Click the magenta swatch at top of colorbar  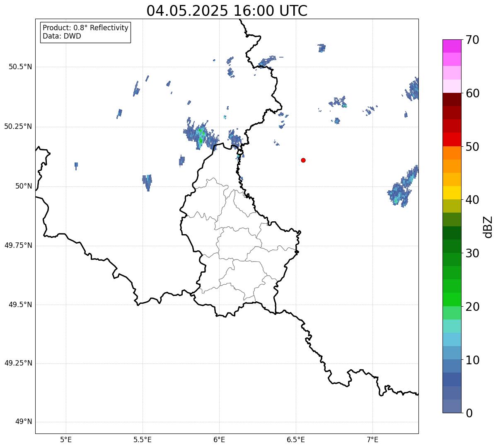pyautogui.click(x=452, y=46)
